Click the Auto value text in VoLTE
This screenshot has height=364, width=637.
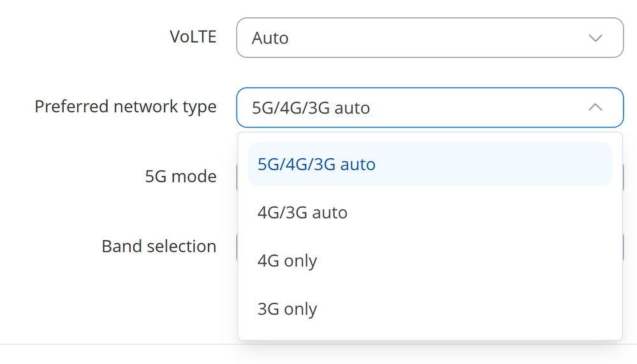point(270,38)
